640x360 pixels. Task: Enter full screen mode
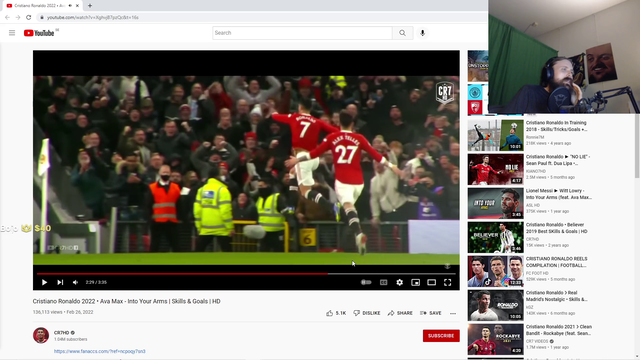pyautogui.click(x=448, y=282)
